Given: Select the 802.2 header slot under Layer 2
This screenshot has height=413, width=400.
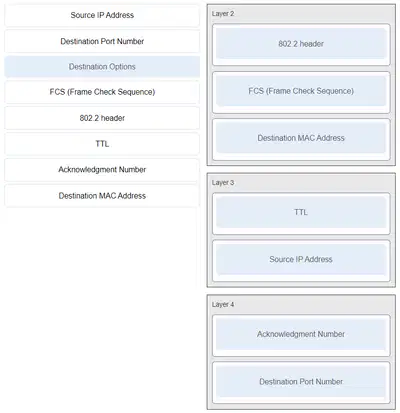Looking at the screenshot, I should pyautogui.click(x=301, y=44).
